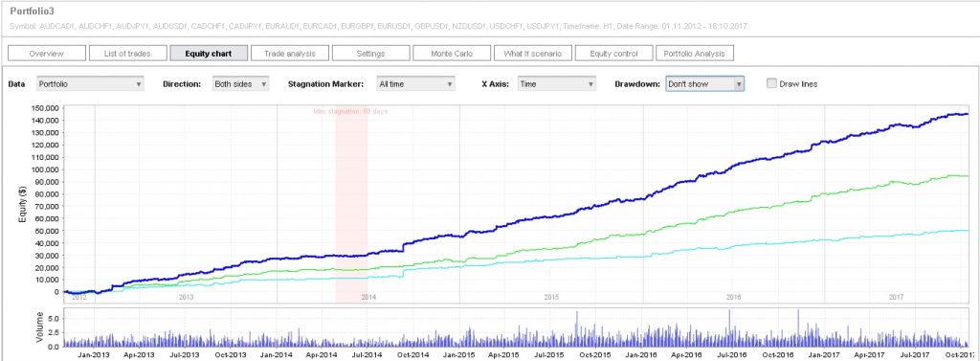980x361 pixels.
Task: Switch to Equity control tab
Action: (x=613, y=54)
